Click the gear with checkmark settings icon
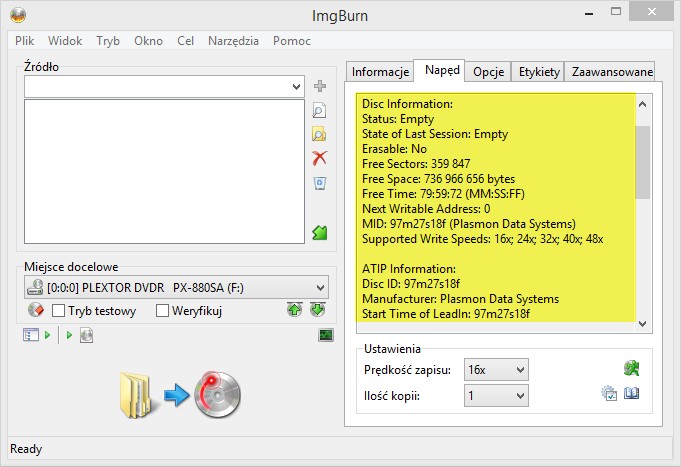The height and width of the screenshot is (467, 681). click(609, 394)
